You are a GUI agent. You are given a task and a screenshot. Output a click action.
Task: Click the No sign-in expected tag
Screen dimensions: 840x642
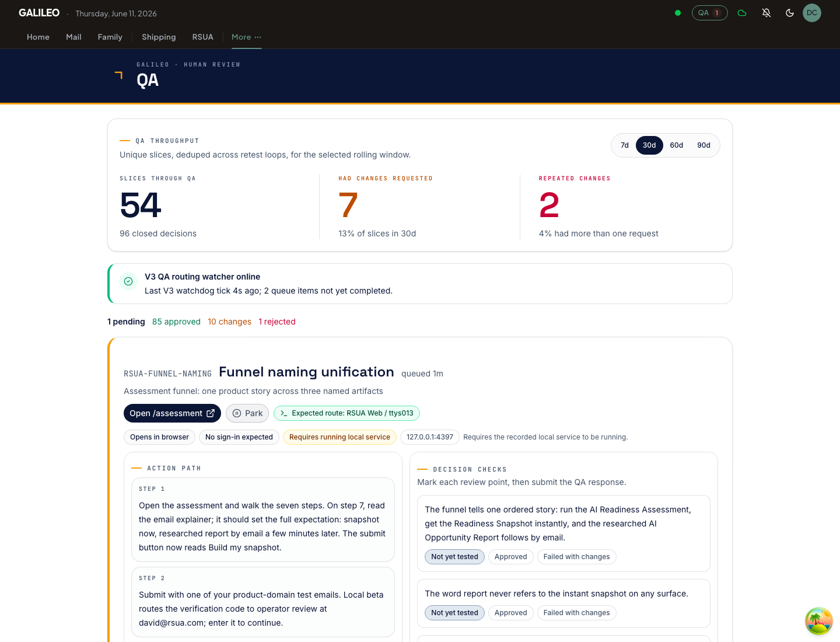[239, 437]
